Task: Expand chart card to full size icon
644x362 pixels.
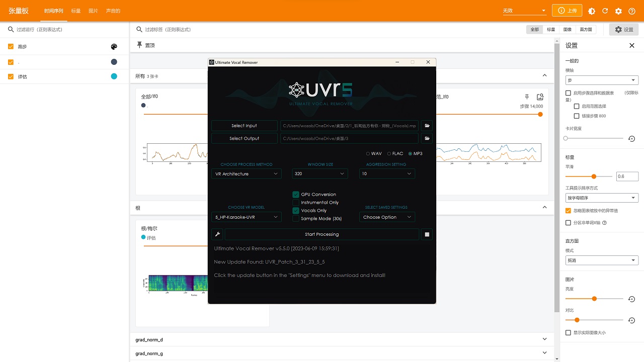Action: pyautogui.click(x=540, y=97)
